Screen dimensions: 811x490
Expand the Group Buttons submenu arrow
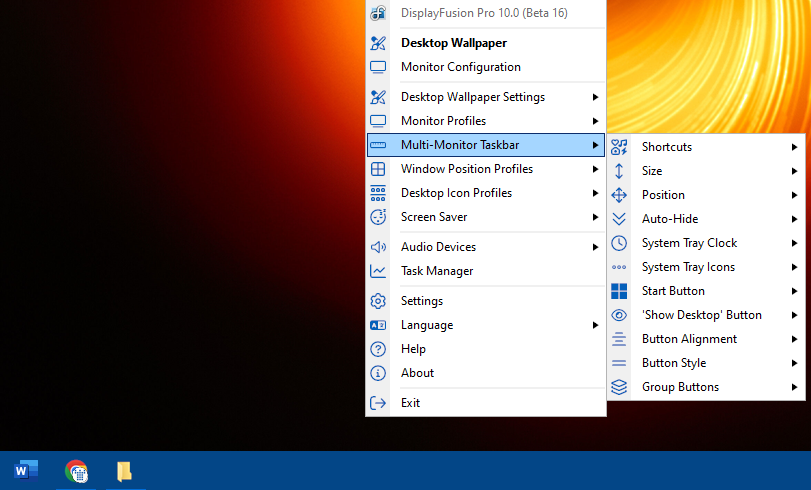pyautogui.click(x=794, y=387)
